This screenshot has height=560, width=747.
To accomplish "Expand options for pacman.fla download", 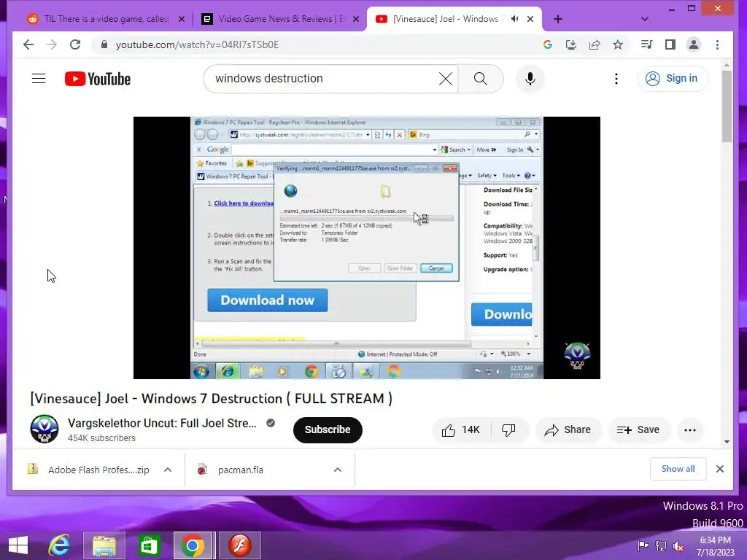I will click(338, 470).
